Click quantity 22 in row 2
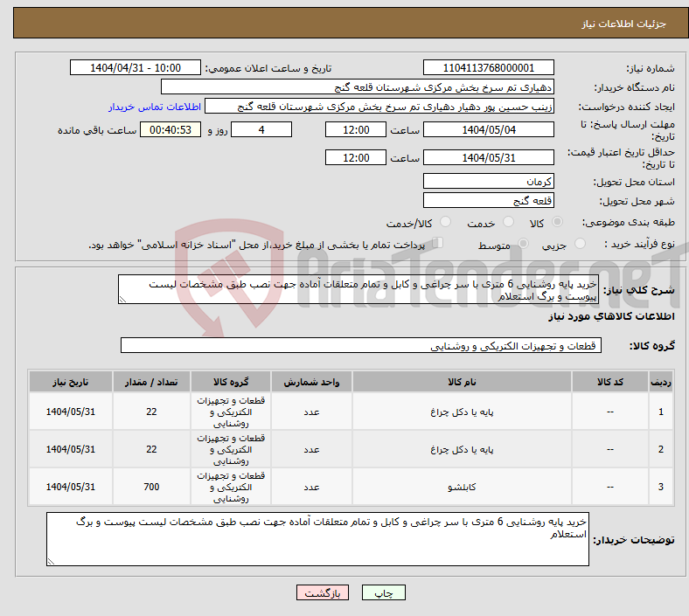Viewport: 689px width, 616px height. (x=151, y=449)
